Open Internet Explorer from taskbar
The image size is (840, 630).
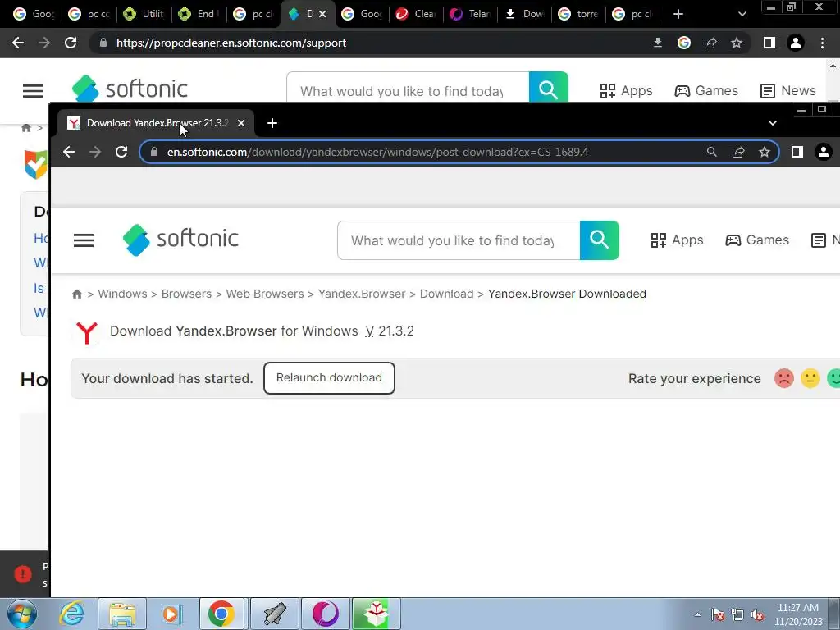click(72, 614)
